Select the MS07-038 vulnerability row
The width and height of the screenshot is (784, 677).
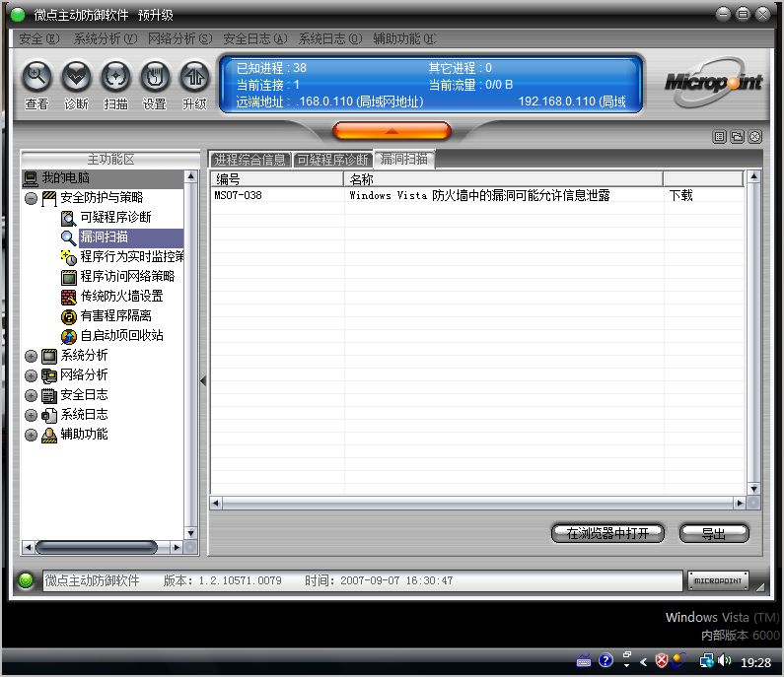pyautogui.click(x=477, y=195)
